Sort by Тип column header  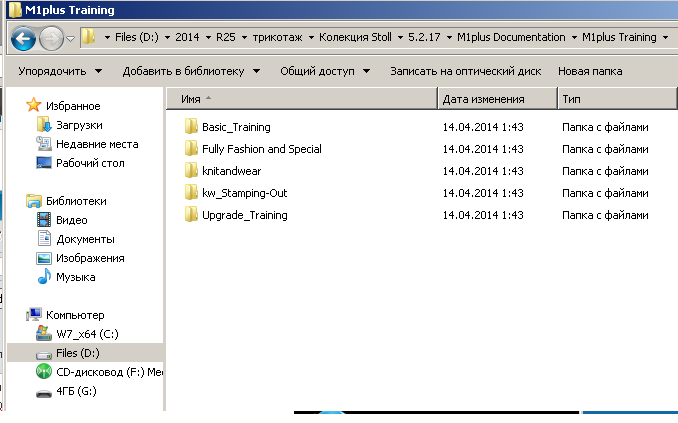coord(617,99)
